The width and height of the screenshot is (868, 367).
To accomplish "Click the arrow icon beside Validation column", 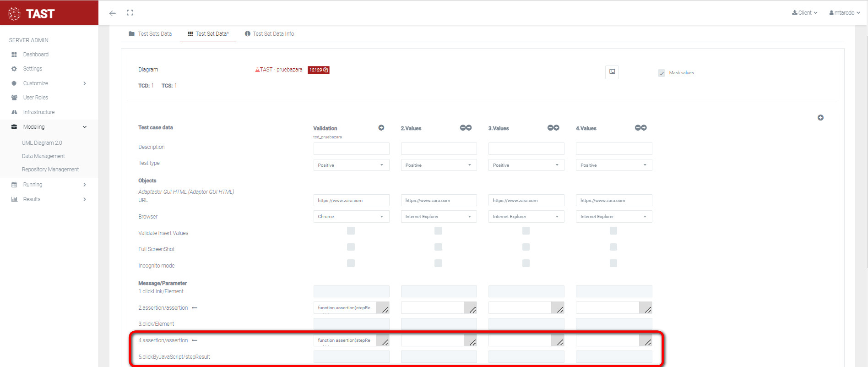I will [x=381, y=128].
